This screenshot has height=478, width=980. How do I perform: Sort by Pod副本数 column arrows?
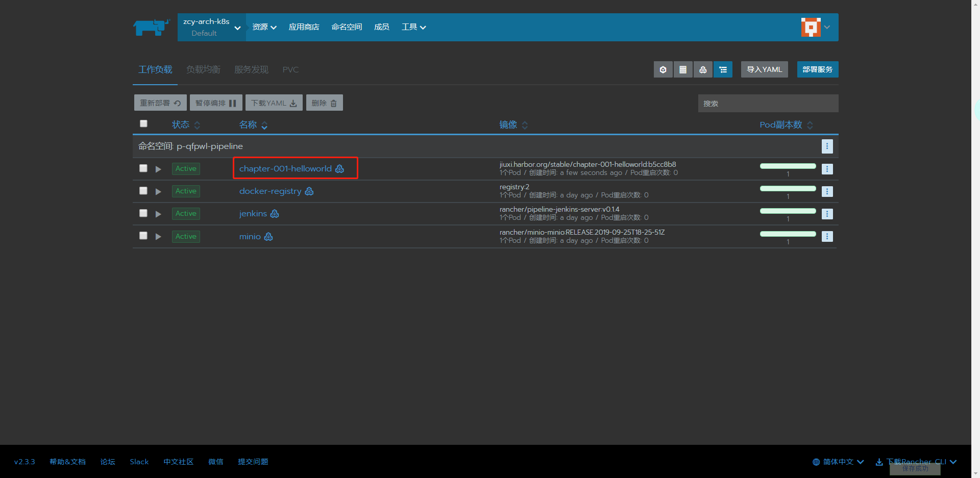click(810, 125)
